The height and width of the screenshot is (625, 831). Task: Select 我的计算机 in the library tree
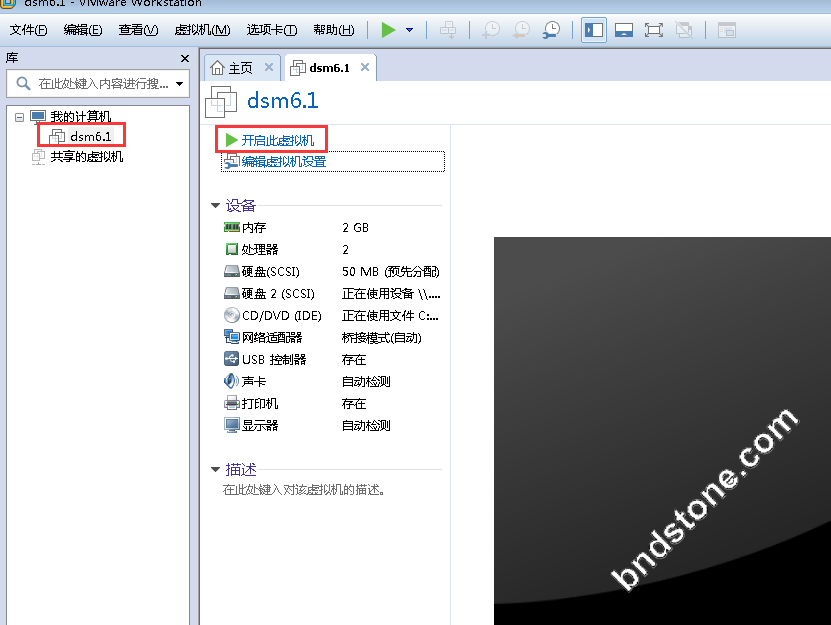coord(81,116)
